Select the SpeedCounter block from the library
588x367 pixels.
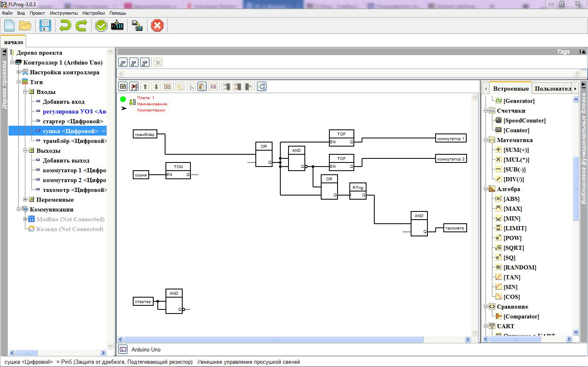click(x=525, y=120)
